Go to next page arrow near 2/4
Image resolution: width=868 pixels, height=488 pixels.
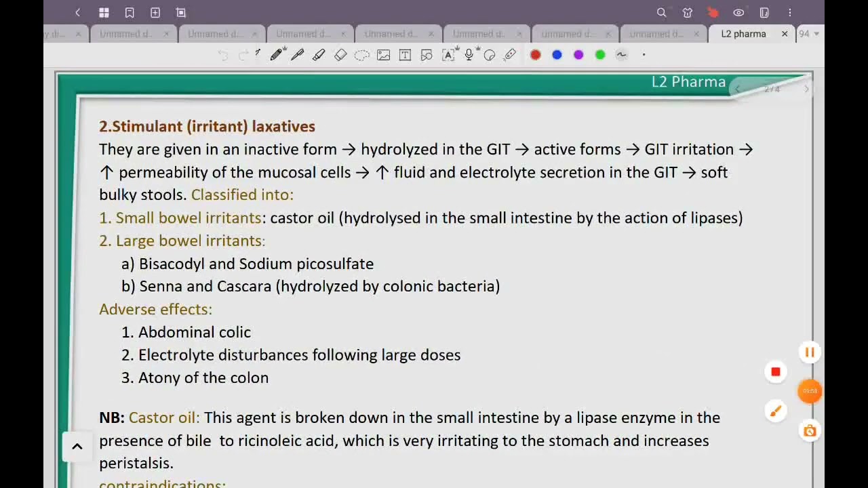pos(806,89)
